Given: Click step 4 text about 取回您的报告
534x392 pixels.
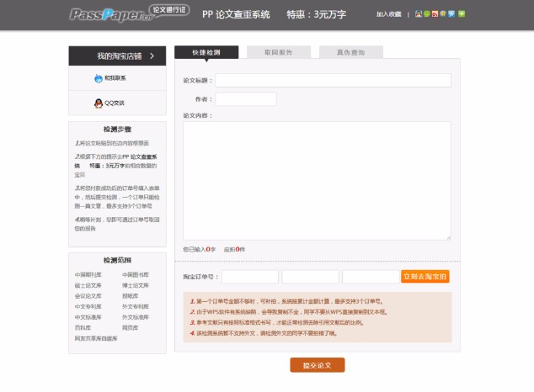Looking at the screenshot, I should [117, 224].
